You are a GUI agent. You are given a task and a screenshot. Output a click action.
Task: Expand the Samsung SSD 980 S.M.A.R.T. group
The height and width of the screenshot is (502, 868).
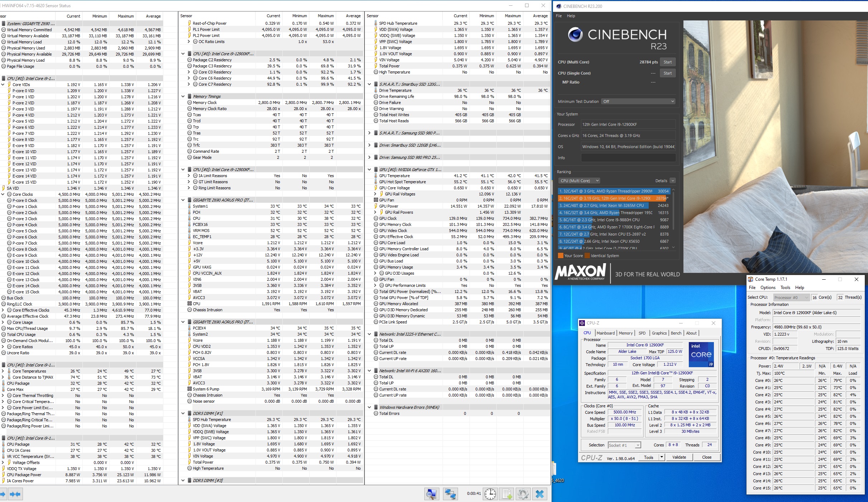pos(369,133)
